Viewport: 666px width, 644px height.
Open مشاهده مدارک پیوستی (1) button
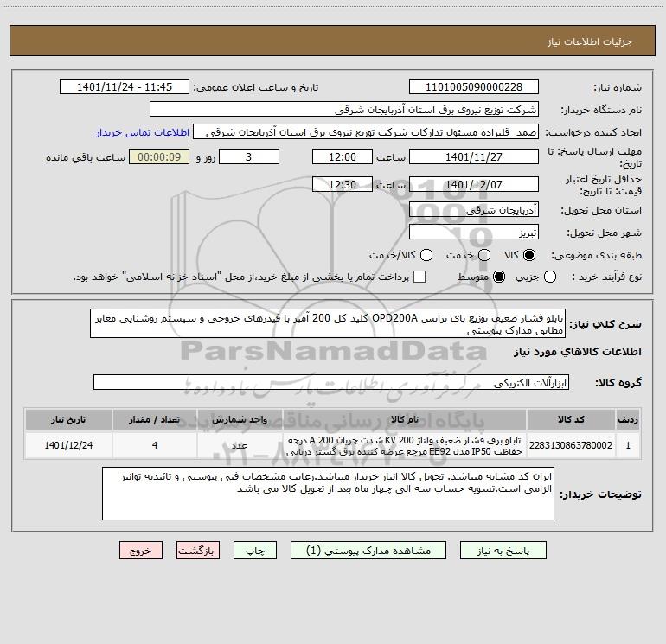(x=368, y=551)
